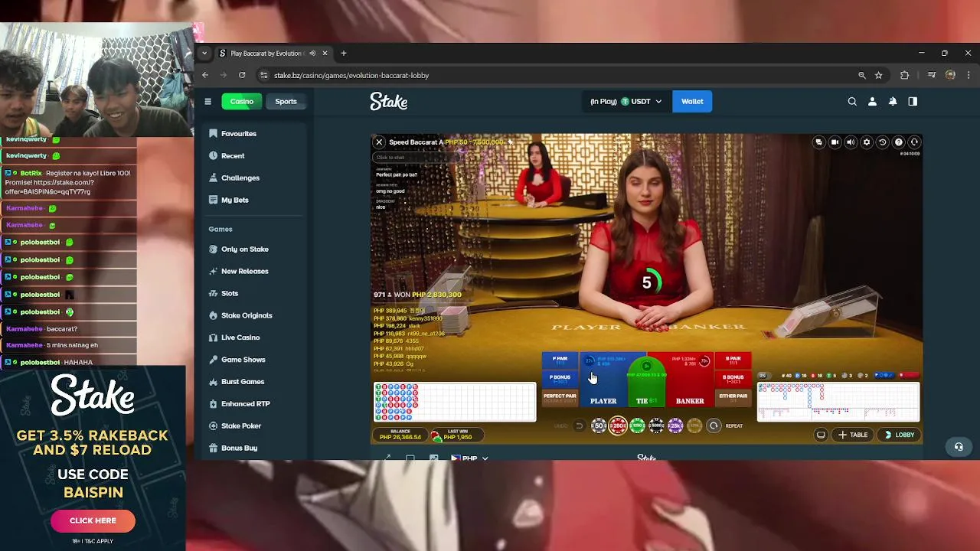Viewport: 980px width, 551px height.
Task: Place a B BONUS side bet
Action: [733, 379]
